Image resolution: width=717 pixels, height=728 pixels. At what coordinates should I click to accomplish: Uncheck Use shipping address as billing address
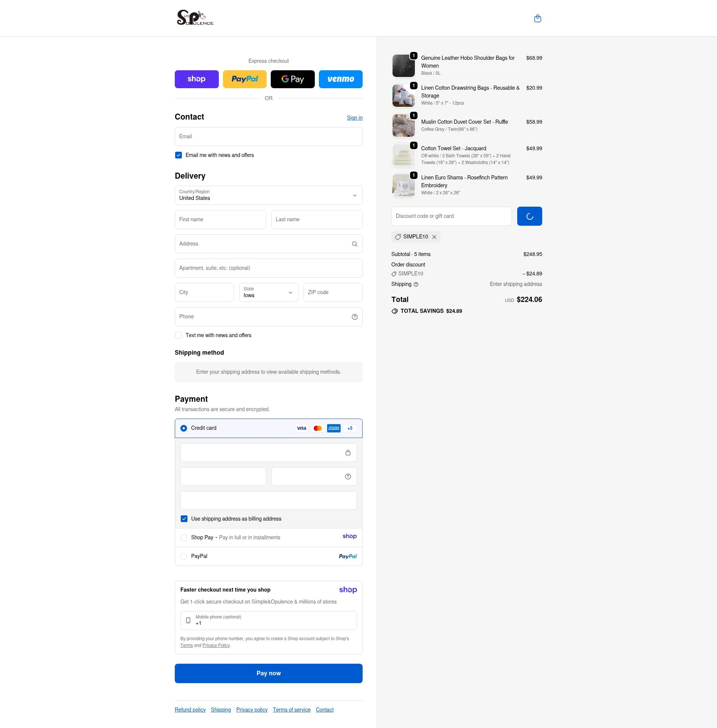(x=184, y=519)
